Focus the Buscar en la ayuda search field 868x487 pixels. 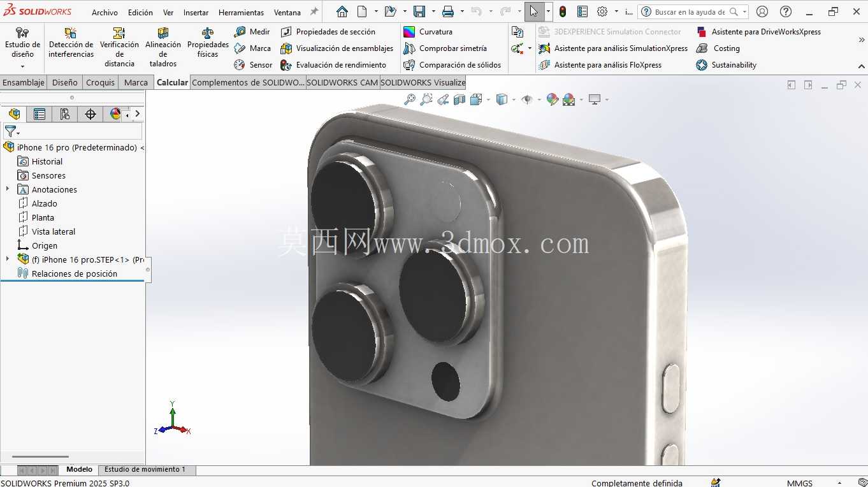pos(690,11)
